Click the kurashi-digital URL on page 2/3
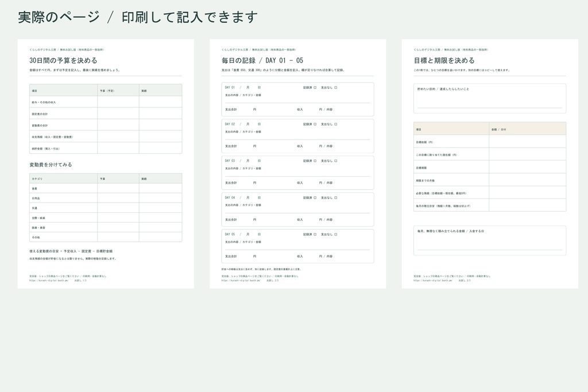588x392 pixels. (x=241, y=280)
